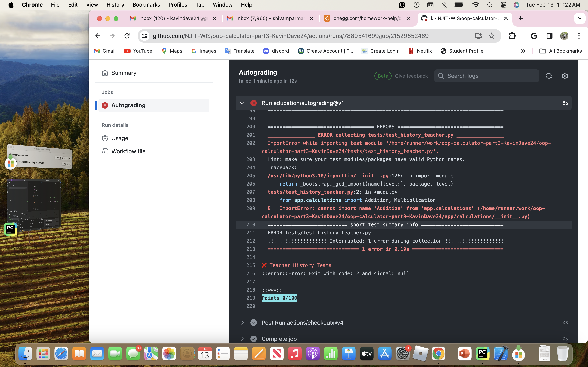588x367 pixels.
Task: Click the Chrome extensions puzzle icon
Action: click(513, 35)
